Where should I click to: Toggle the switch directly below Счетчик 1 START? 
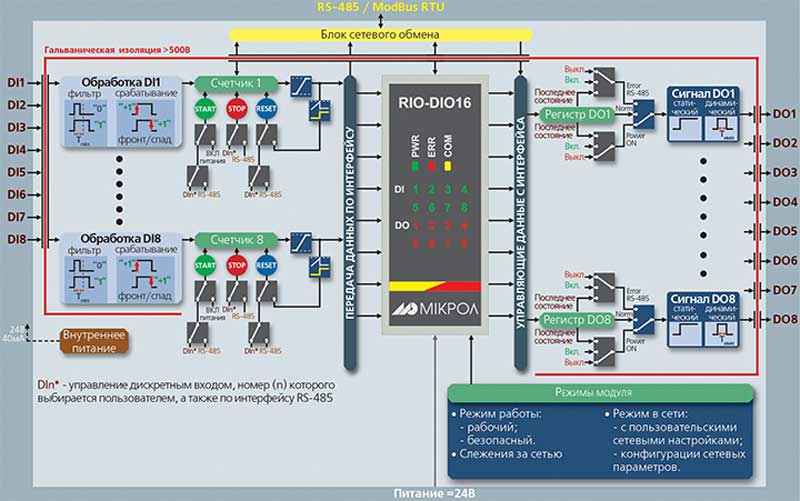(x=205, y=136)
